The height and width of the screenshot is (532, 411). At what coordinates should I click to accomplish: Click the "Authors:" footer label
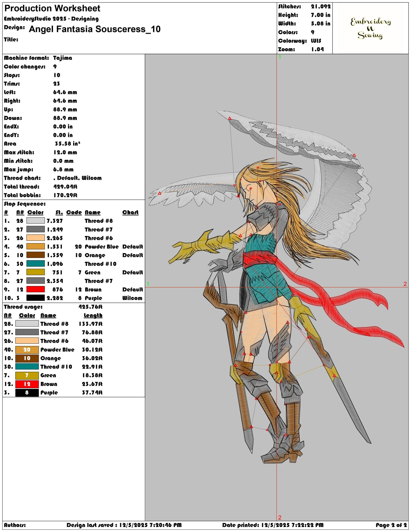(x=15, y=525)
